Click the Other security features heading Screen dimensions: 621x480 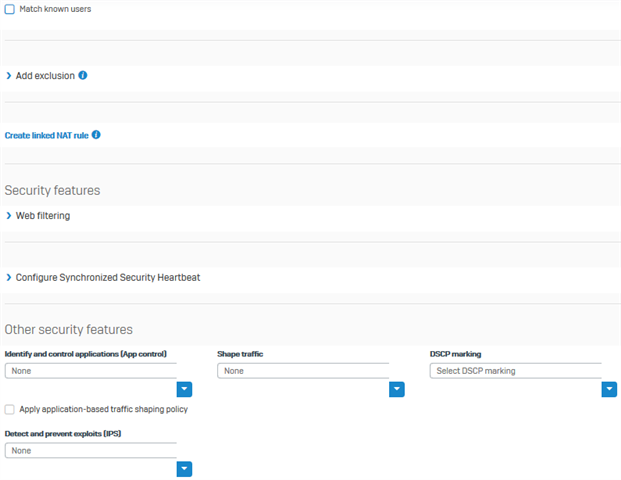(69, 330)
